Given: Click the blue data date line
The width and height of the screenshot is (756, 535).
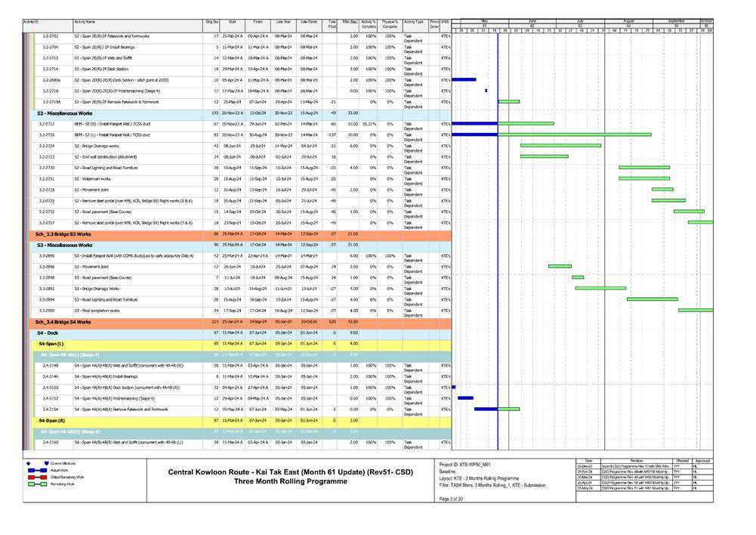Looking at the screenshot, I should coord(498,227).
